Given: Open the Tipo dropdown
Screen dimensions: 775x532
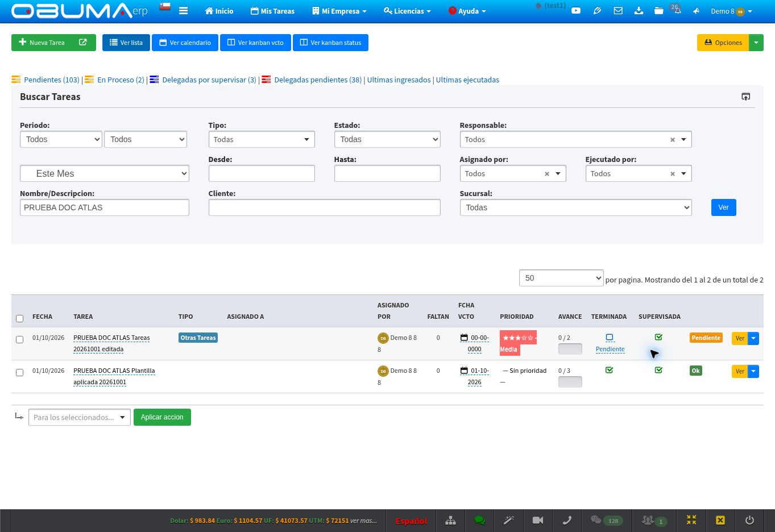Looking at the screenshot, I should click(x=262, y=139).
